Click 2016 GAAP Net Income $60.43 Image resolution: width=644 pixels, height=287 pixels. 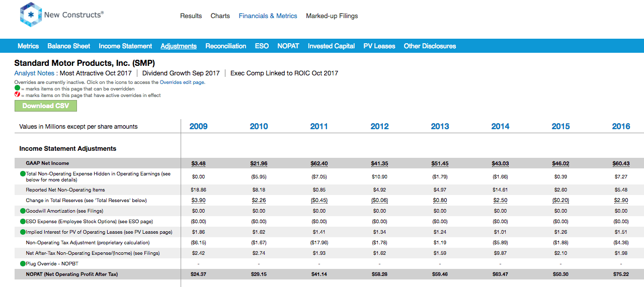point(621,163)
